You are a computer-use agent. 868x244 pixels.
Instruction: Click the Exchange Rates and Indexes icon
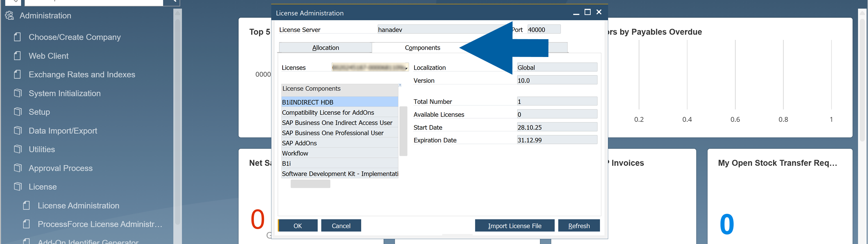17,74
